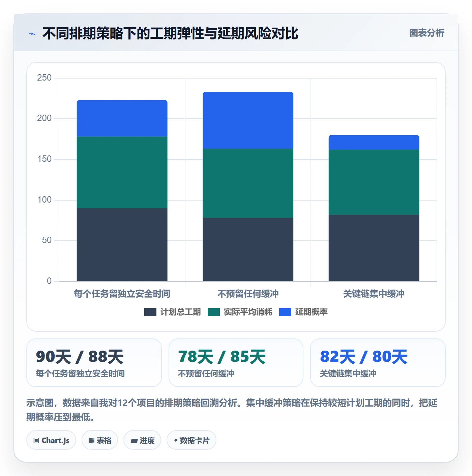Screen dimensions: 472x476
Task: Click the blue segment of 每个任务留独立安全时间 bar
Action: tap(122, 118)
